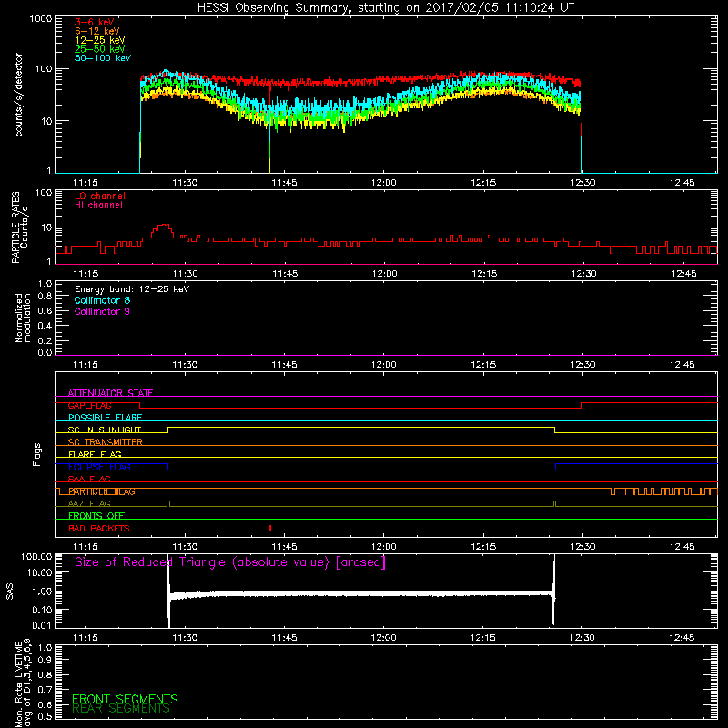This screenshot has width=728, height=728.
Task: Select the PARTICLE_FLAG label
Action: click(x=102, y=491)
